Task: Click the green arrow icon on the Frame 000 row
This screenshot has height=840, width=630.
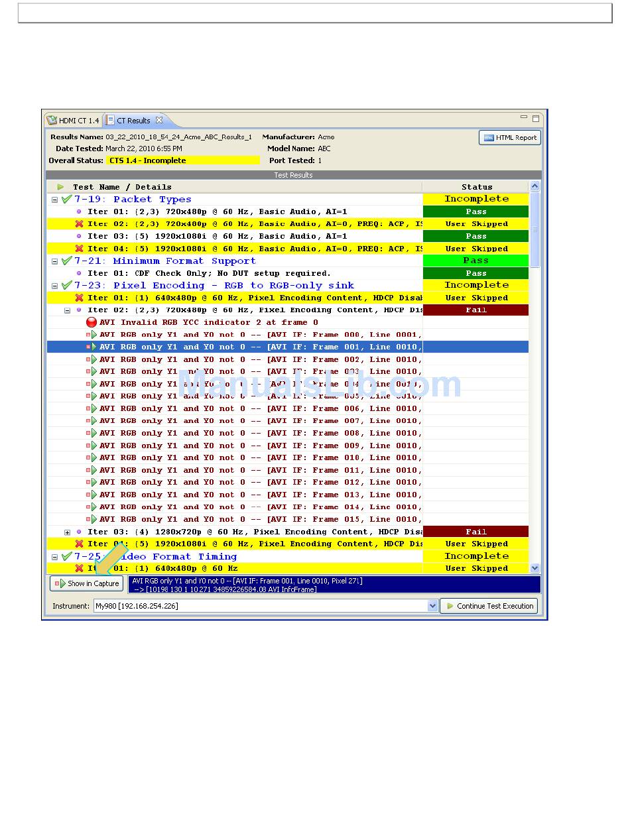Action: click(94, 335)
